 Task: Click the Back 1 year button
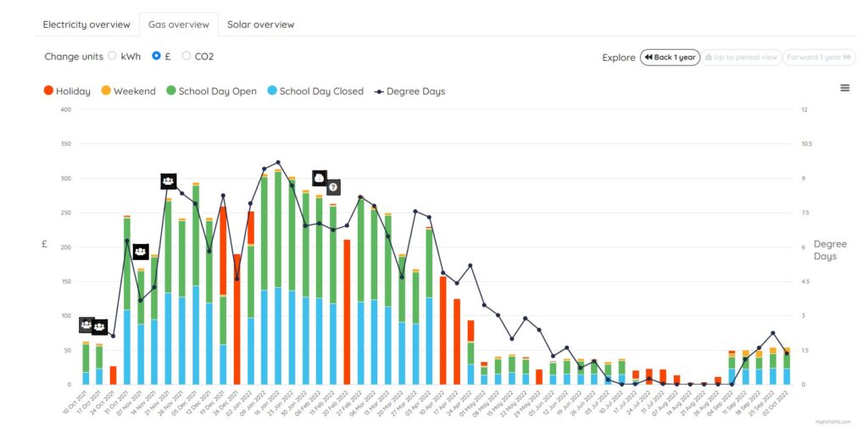(669, 58)
